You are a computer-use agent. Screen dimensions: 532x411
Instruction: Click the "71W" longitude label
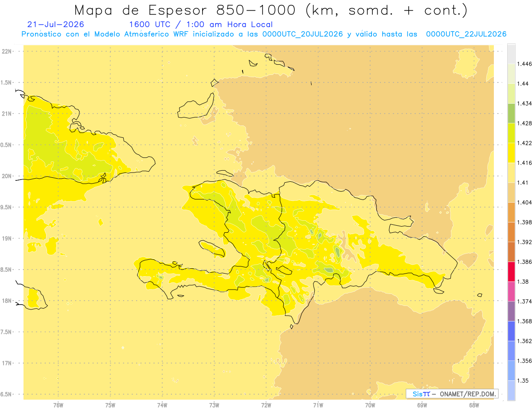point(318,405)
